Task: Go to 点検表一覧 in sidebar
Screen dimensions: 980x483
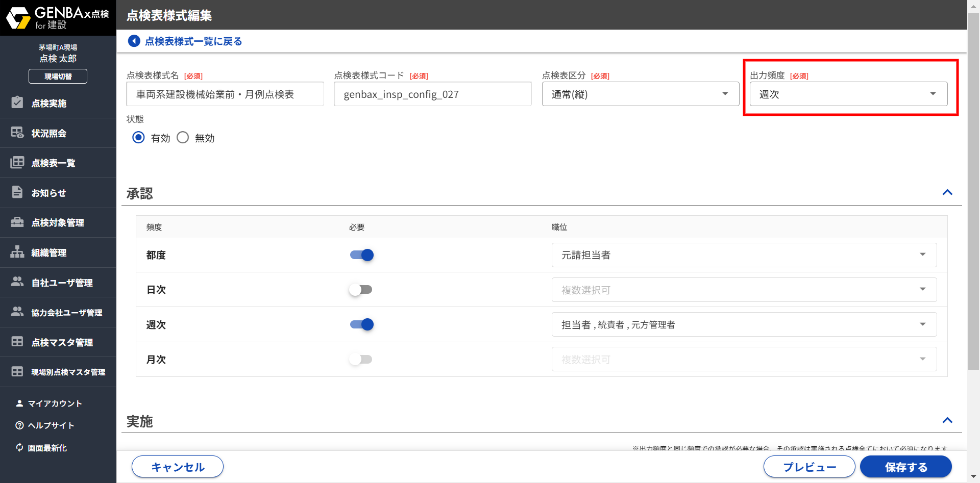Action: (53, 163)
